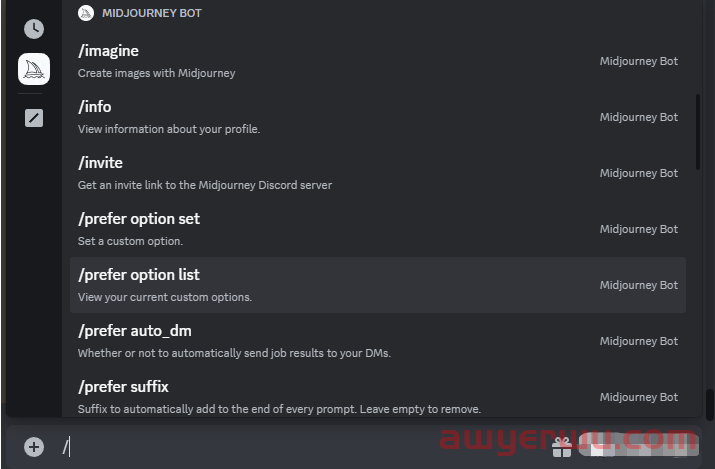Pick the /prefer option set command
Screen dimensions: 715x469
[378, 229]
